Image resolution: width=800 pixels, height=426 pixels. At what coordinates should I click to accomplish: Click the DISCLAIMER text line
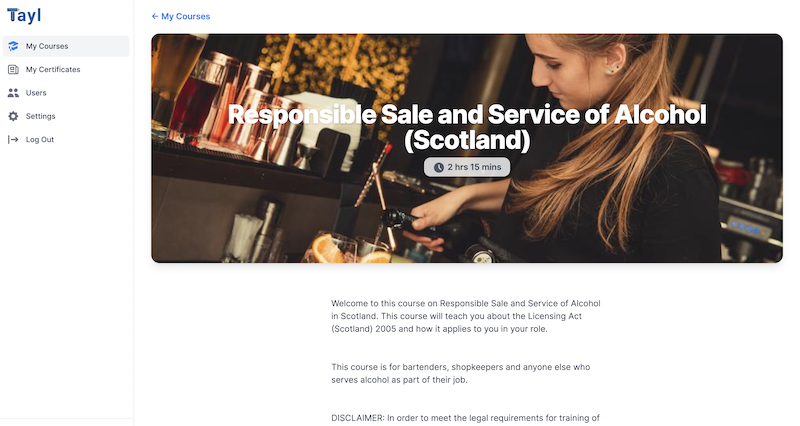point(465,418)
